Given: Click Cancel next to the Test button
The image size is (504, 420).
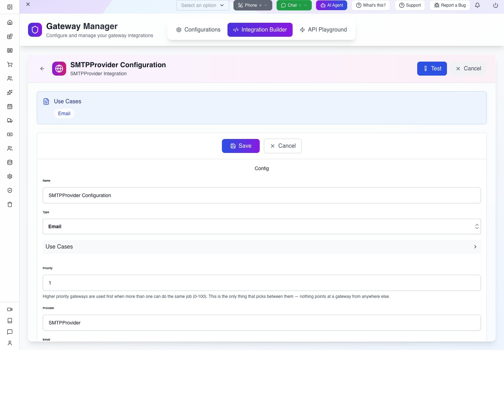Looking at the screenshot, I should [x=468, y=69].
